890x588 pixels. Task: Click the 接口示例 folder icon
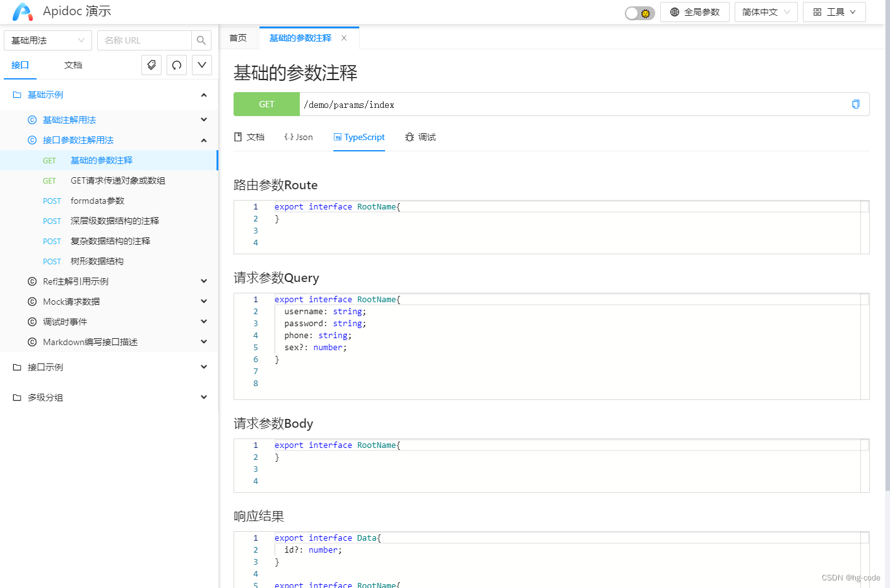pos(17,367)
